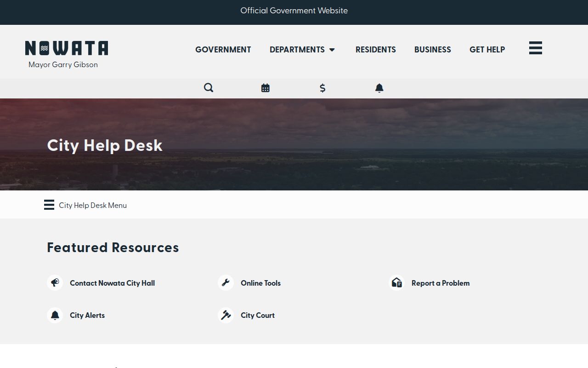Open the Departments menu item
This screenshot has width=588, height=368.
coord(297,50)
